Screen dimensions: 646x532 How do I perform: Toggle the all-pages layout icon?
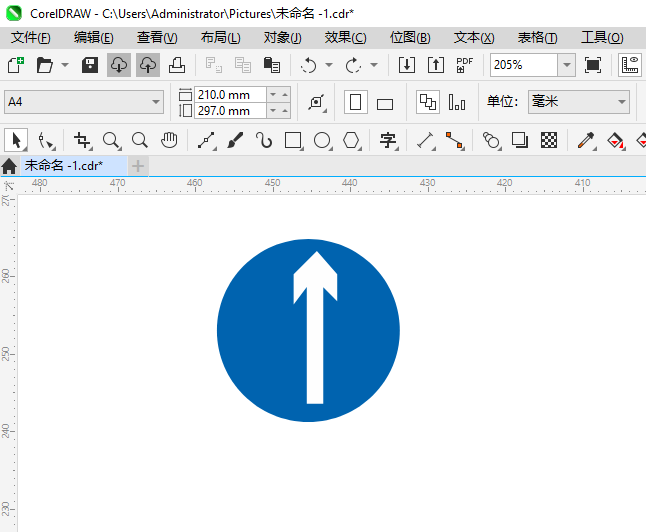pos(428,102)
